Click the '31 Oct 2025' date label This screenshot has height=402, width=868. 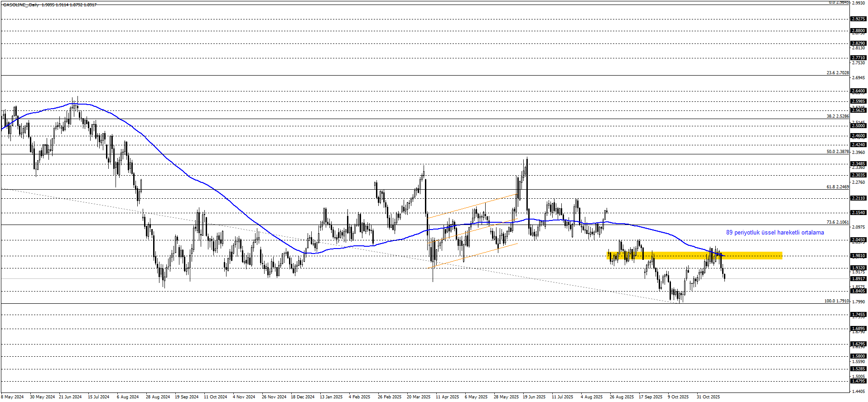(708, 397)
